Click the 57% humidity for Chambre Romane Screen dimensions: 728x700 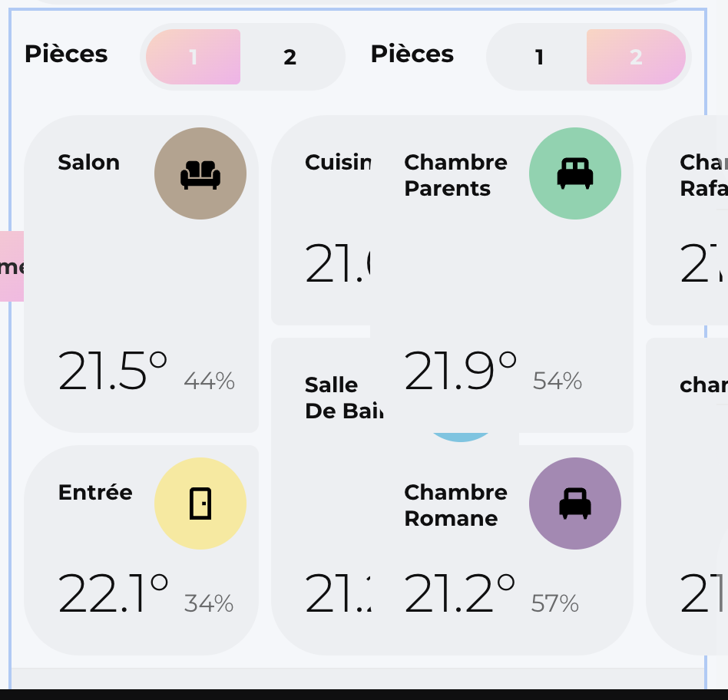pos(555,603)
